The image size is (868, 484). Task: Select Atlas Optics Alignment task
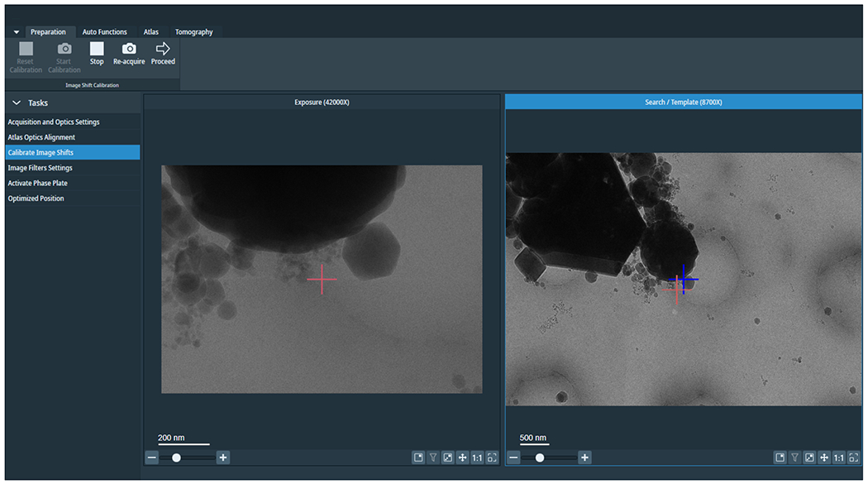[41, 137]
